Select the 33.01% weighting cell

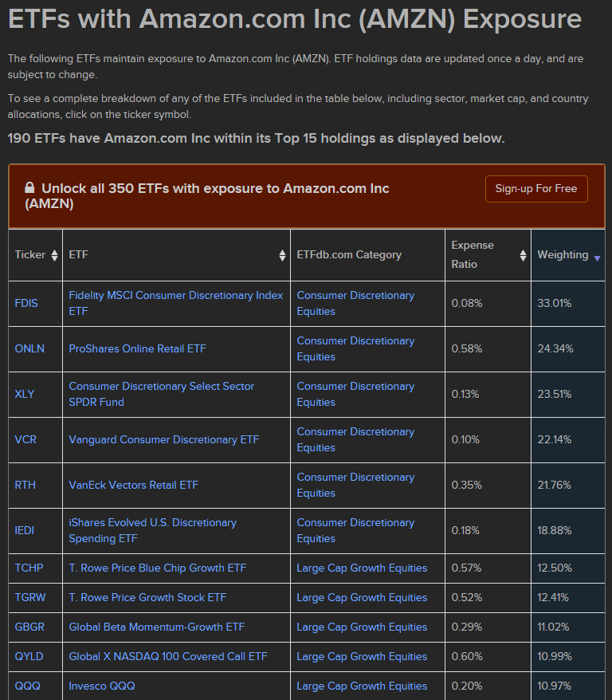568,304
